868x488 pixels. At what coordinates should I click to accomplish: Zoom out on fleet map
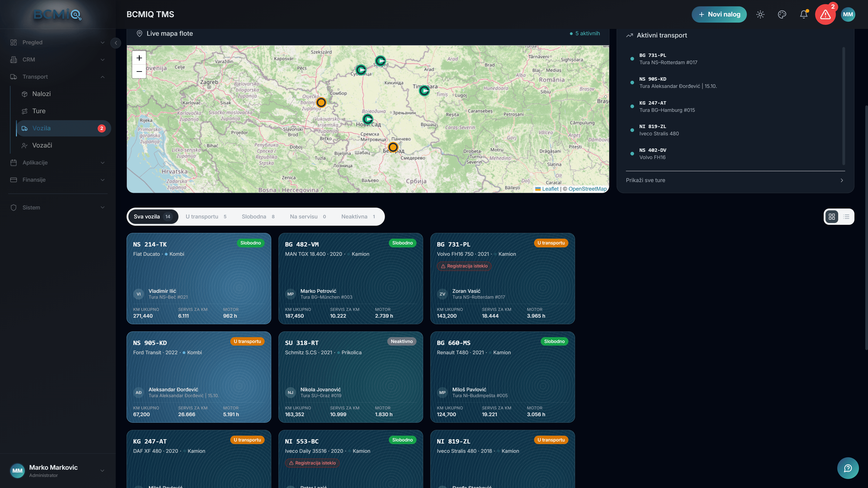click(139, 71)
